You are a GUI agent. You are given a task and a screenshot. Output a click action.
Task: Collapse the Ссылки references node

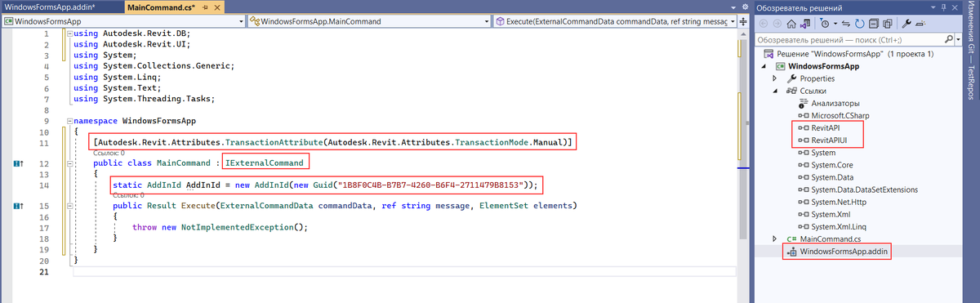click(774, 91)
